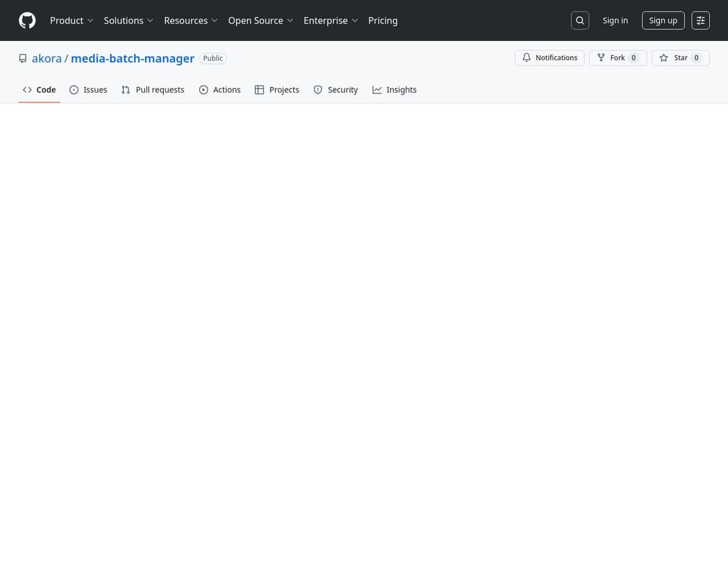This screenshot has width=728, height=582.
Task: Click the Notifications bell button
Action: 549,58
